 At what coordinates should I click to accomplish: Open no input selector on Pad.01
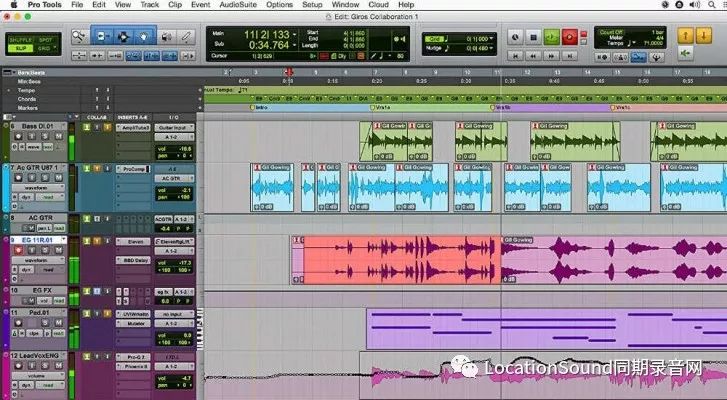point(174,314)
